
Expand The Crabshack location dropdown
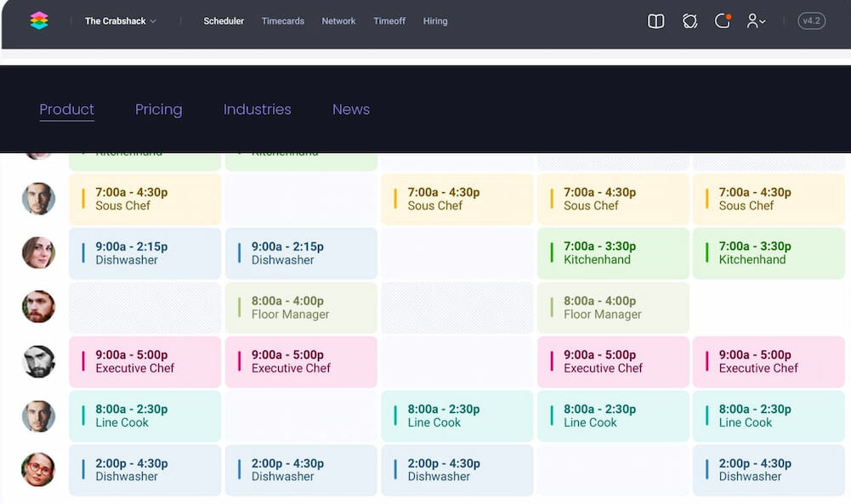[121, 21]
